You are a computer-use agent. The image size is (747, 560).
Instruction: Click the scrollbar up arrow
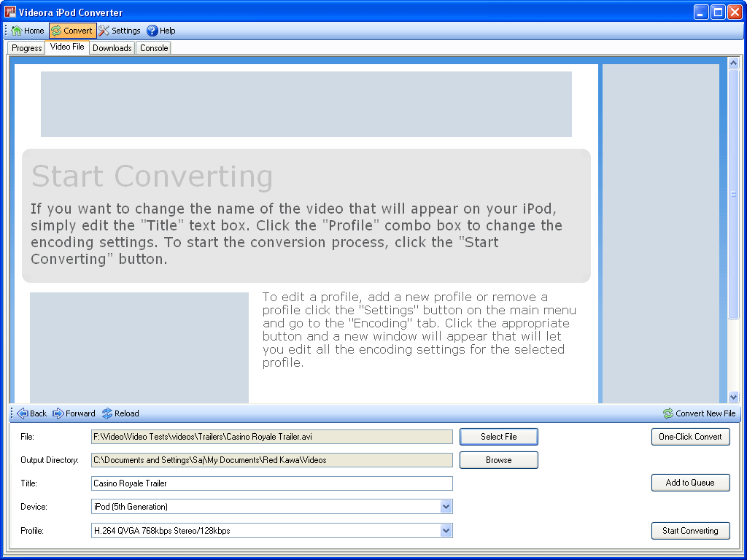pyautogui.click(x=733, y=63)
